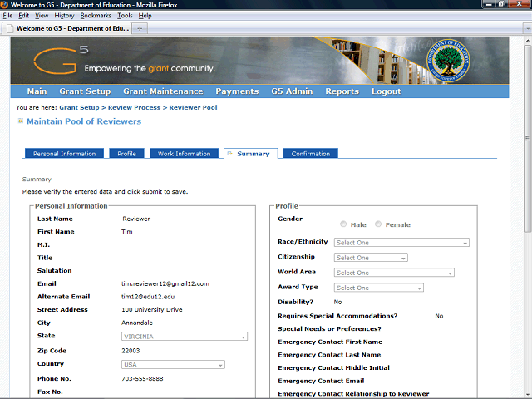
Task: Click the Firefox icon in title bar
Action: click(x=4, y=5)
